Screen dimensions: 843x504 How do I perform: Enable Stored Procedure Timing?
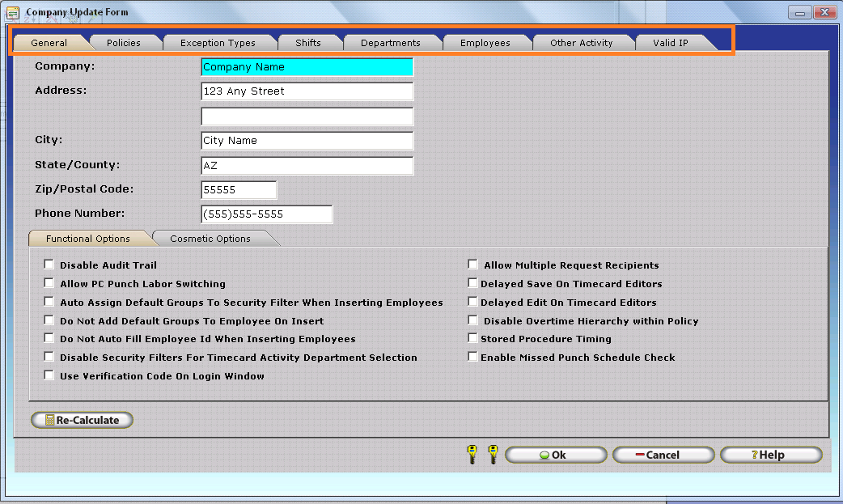click(472, 337)
